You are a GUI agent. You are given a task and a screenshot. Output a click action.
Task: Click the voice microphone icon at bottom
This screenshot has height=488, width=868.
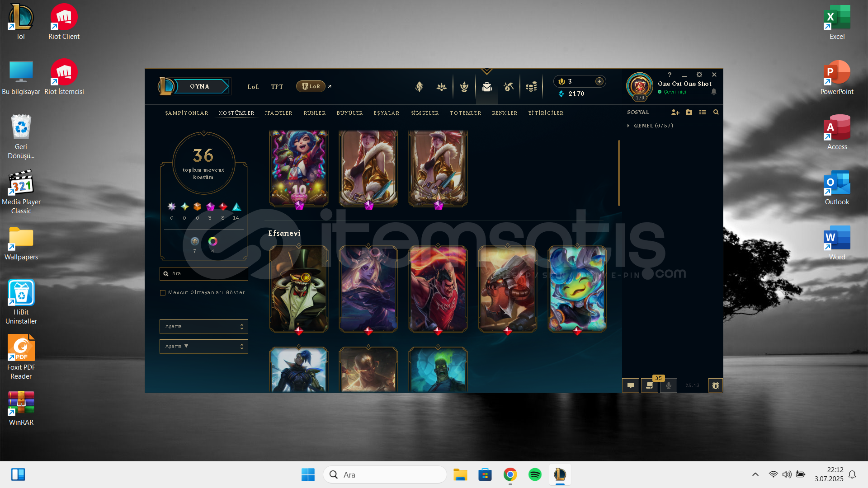point(669,385)
